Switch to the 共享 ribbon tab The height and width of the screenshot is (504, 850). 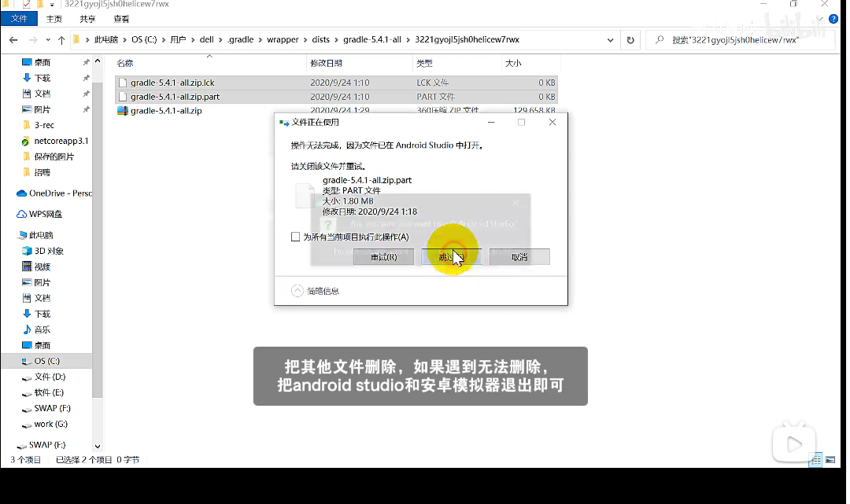[x=87, y=19]
